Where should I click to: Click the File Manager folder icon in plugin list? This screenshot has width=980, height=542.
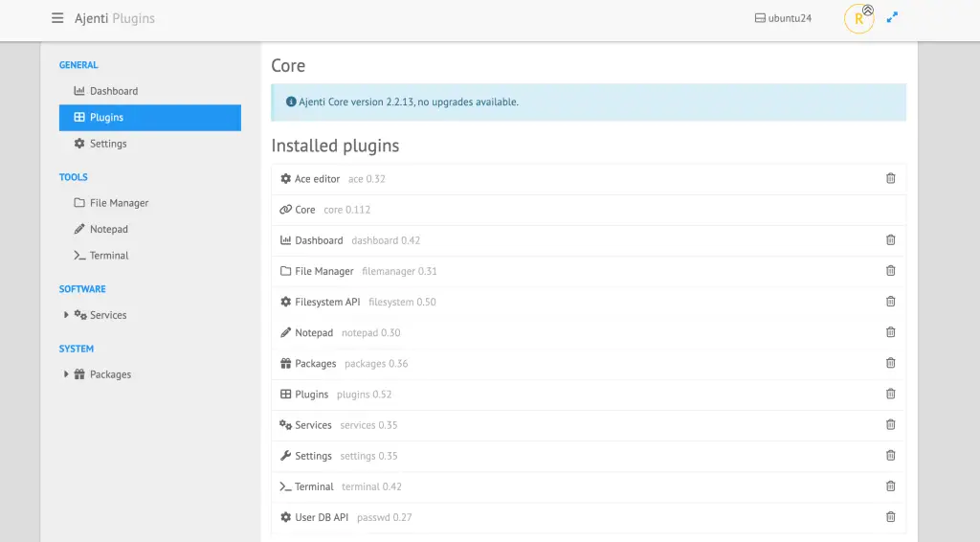coord(285,271)
